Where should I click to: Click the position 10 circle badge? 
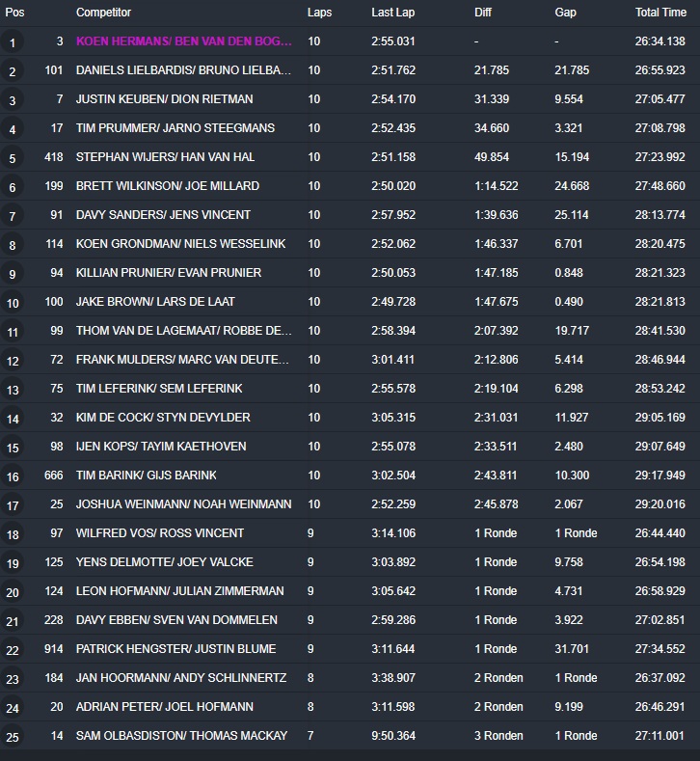[13, 303]
